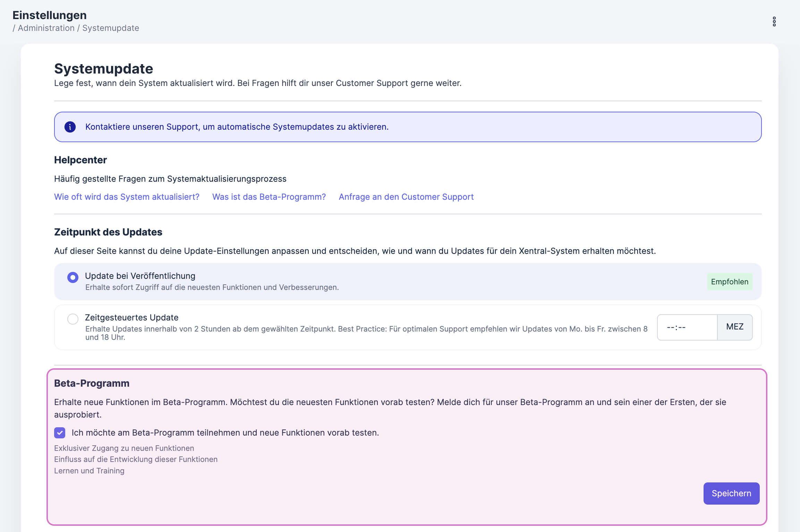This screenshot has height=532, width=800.
Task: Click the info icon in support banner
Action: [x=70, y=127]
